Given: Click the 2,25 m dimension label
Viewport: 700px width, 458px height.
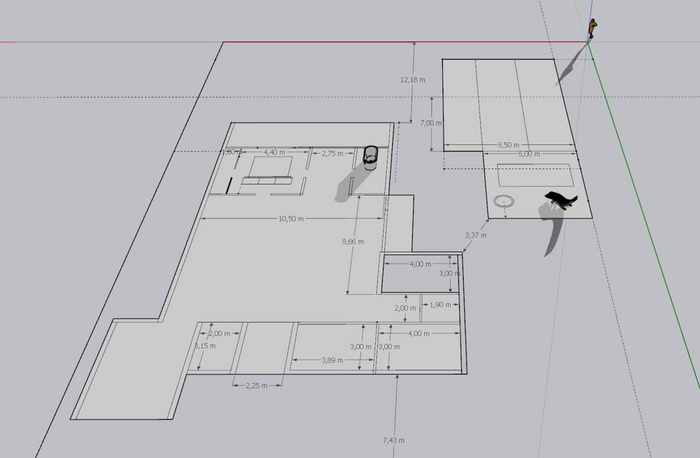Looking at the screenshot, I should (x=257, y=385).
